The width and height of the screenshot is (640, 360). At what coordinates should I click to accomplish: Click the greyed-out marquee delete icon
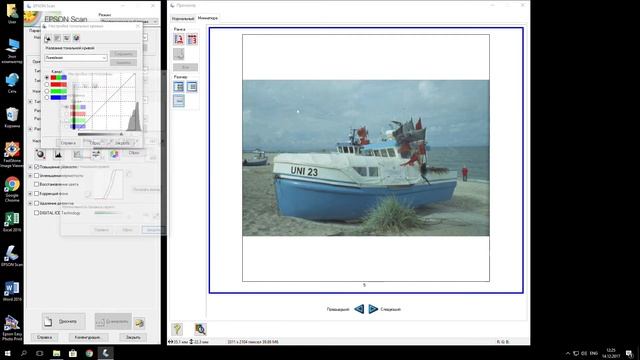[x=179, y=54]
